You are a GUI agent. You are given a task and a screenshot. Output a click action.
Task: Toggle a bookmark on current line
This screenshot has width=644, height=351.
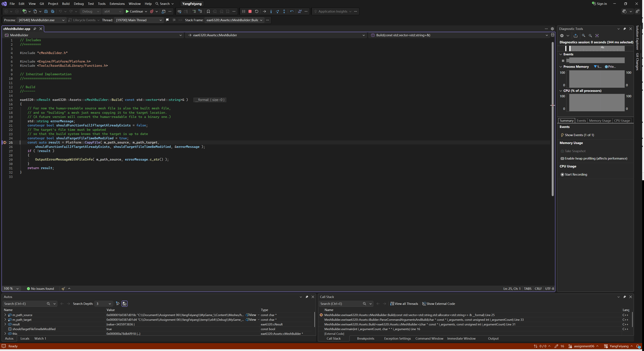coord(208,11)
